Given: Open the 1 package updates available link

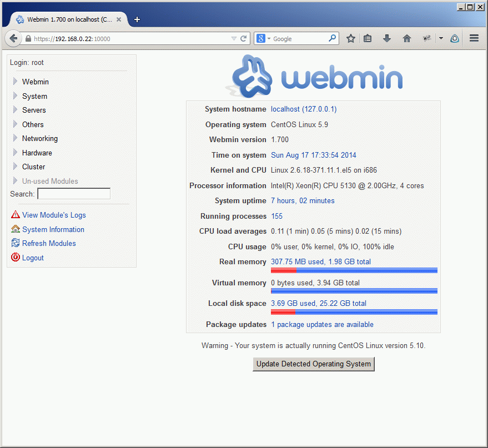Looking at the screenshot, I should (x=322, y=325).
